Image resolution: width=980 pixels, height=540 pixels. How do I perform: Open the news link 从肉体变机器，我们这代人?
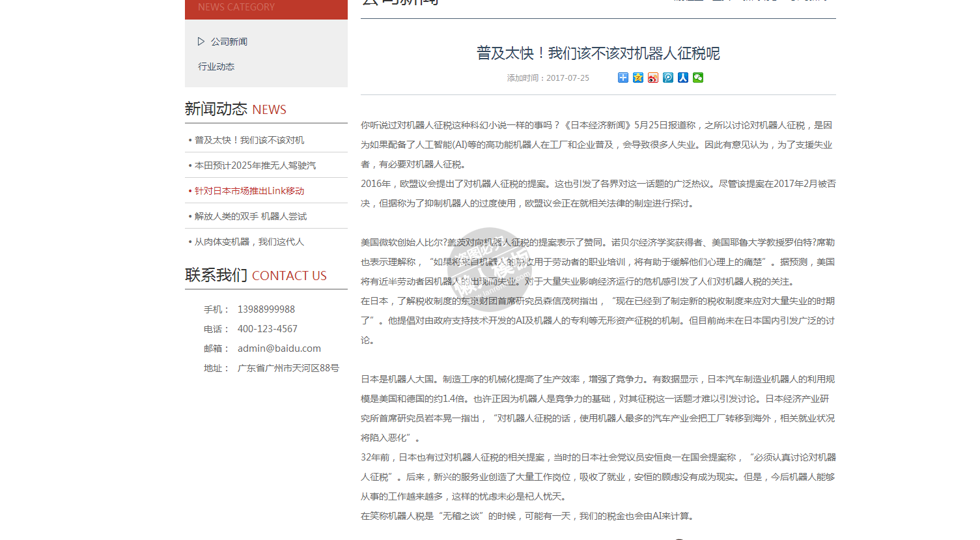(249, 242)
